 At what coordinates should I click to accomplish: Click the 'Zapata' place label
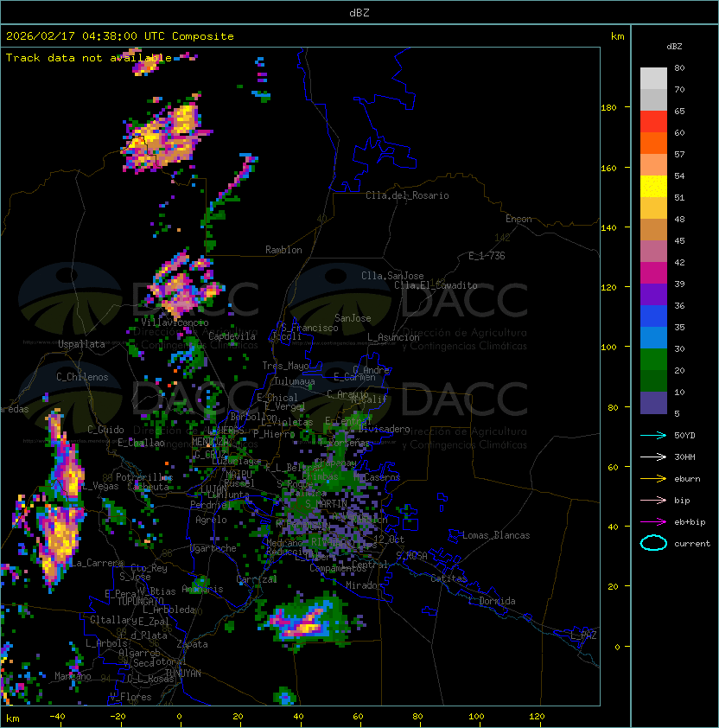pos(192,644)
